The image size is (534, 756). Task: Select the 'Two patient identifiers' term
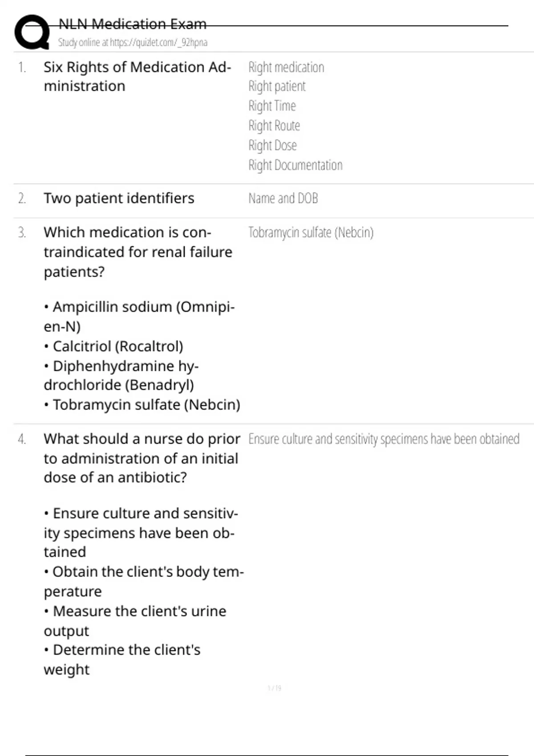pyautogui.click(x=119, y=198)
